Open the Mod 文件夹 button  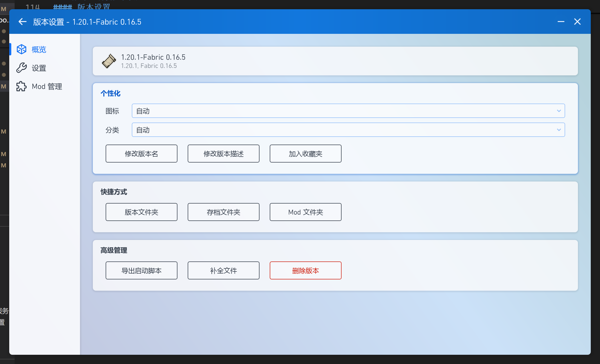(305, 212)
